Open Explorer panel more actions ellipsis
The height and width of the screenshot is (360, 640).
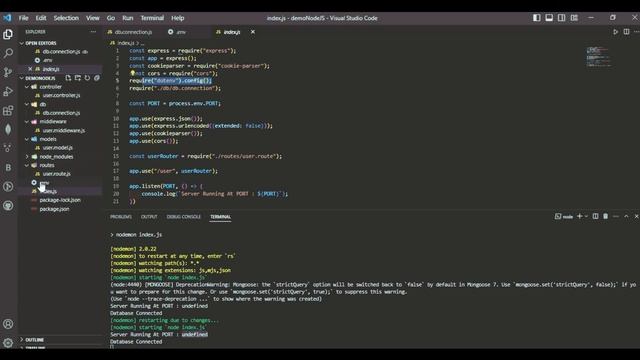coord(93,32)
